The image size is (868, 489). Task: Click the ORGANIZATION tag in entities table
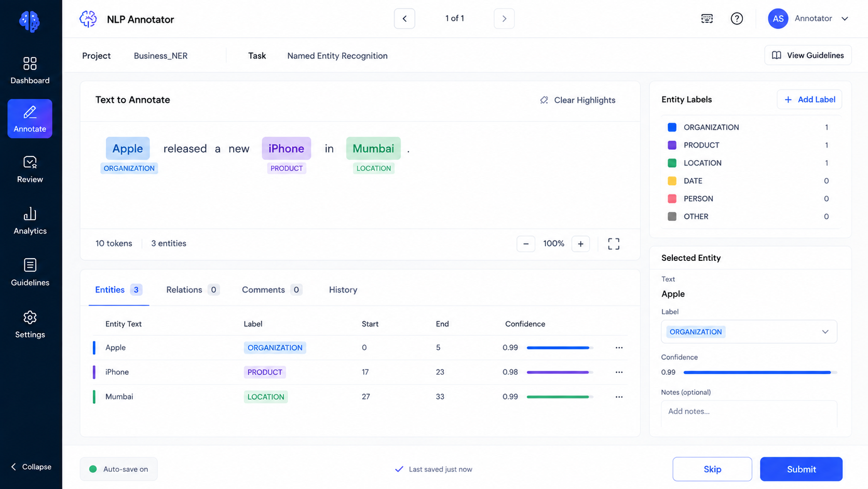pos(275,348)
